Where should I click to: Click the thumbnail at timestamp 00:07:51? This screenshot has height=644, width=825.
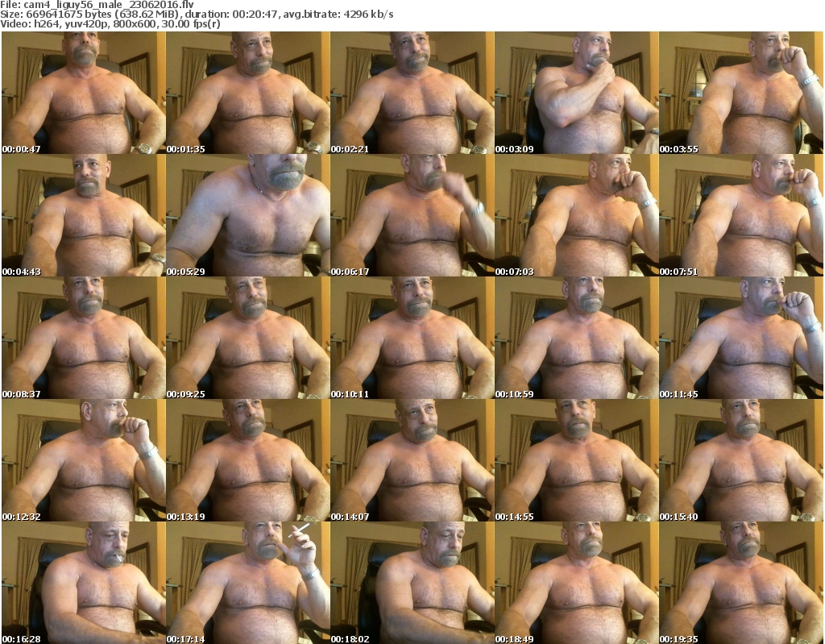click(x=740, y=215)
